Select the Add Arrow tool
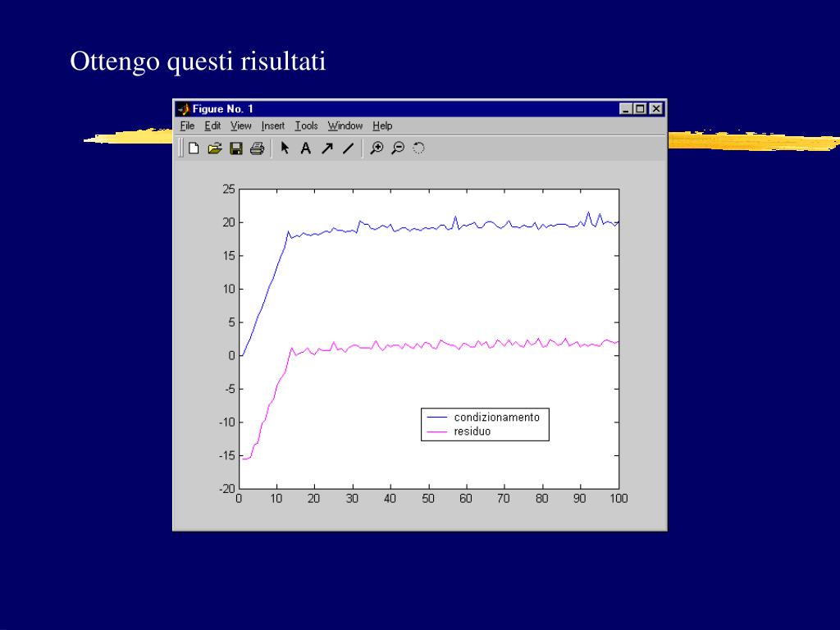840x630 pixels. [x=326, y=148]
